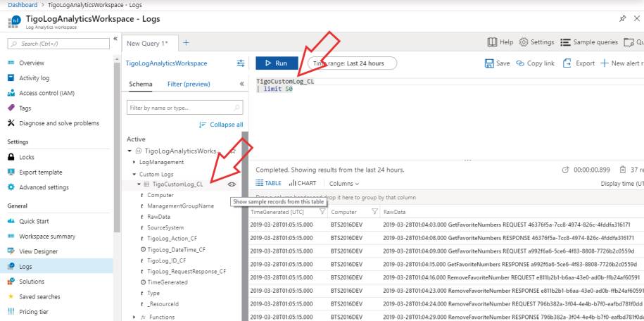Expand the Functions node

(x=134, y=317)
